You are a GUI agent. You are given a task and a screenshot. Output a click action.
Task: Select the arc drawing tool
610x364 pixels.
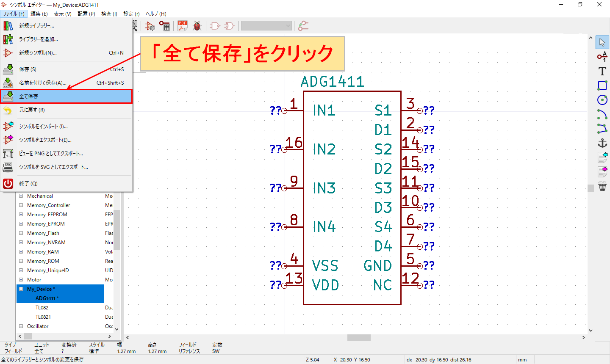(602, 114)
